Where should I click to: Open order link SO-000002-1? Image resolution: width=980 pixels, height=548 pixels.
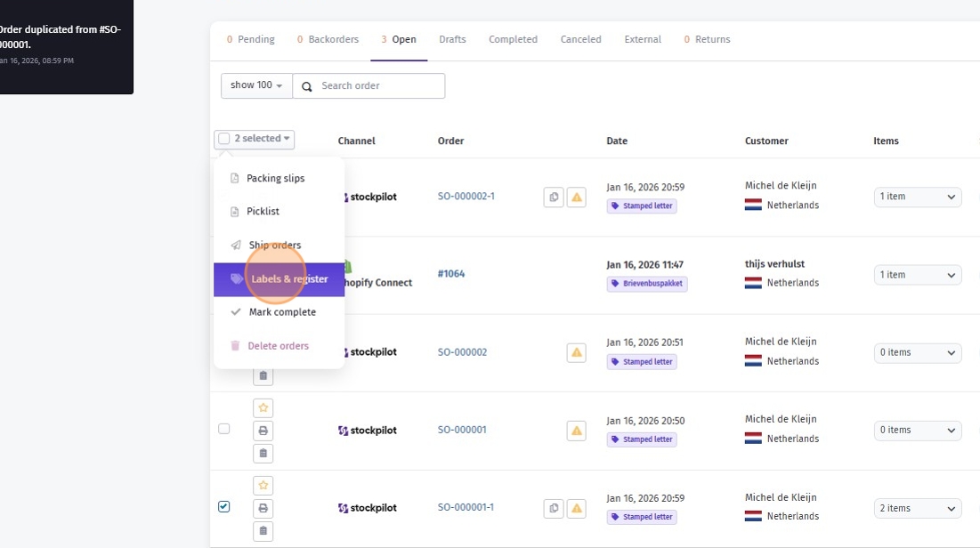466,197
